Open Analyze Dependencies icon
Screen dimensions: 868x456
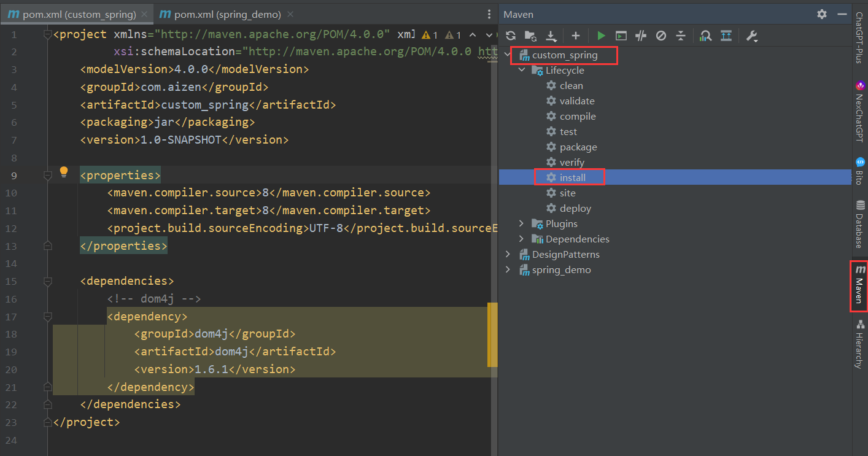[x=706, y=36]
